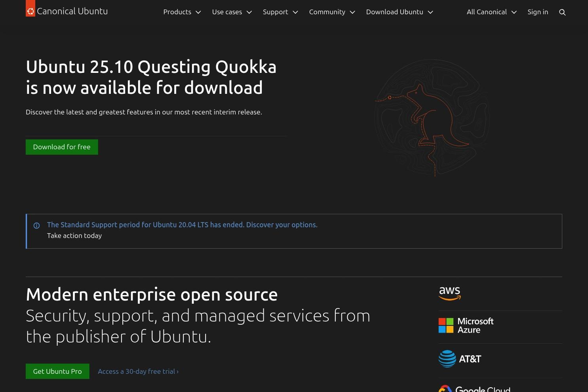Expand the All Canonical chevron
The height and width of the screenshot is (392, 588).
[514, 12]
